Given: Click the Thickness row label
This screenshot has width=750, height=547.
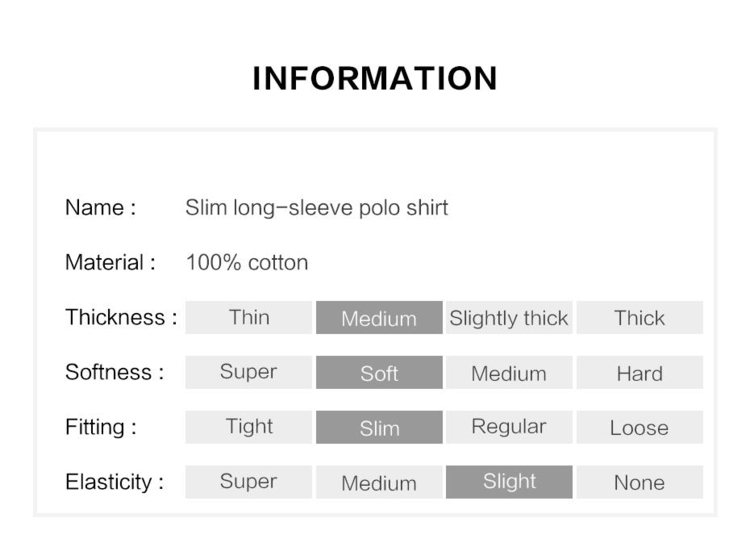Looking at the screenshot, I should tap(121, 317).
